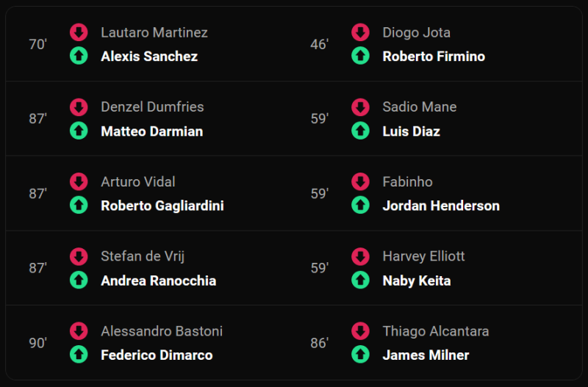
Task: Click the green up arrow by James Milner
Action: point(360,355)
